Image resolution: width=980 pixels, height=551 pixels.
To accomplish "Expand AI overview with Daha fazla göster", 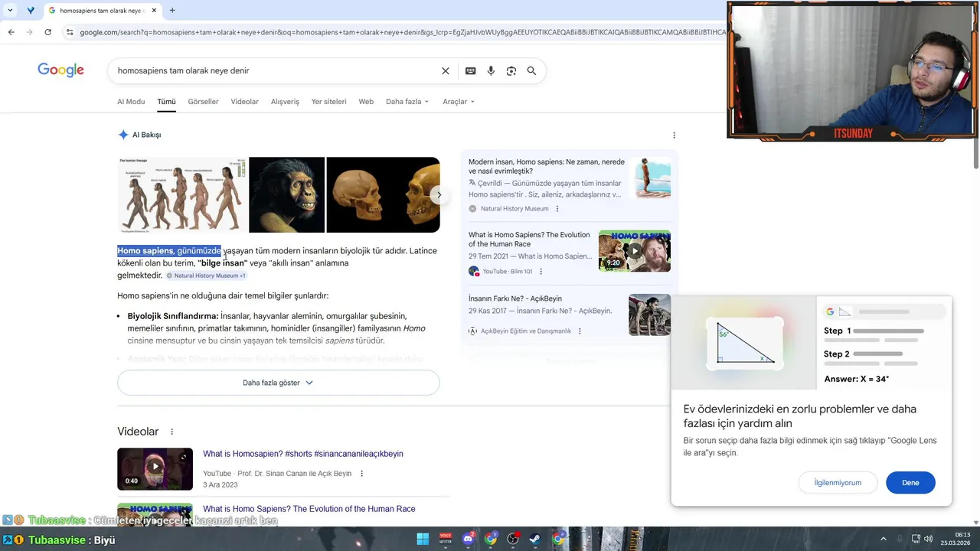I will click(278, 383).
